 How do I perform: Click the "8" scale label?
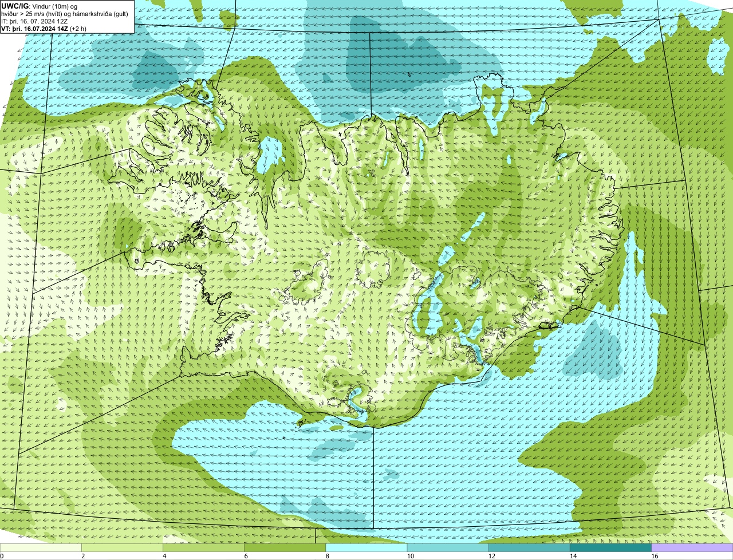[x=328, y=556]
